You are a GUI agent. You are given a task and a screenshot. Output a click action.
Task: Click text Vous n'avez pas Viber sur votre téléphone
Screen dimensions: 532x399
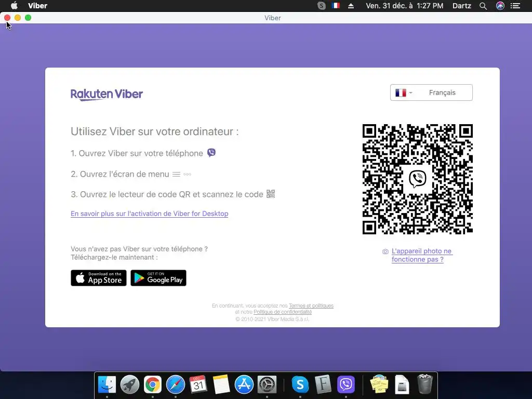(x=139, y=249)
